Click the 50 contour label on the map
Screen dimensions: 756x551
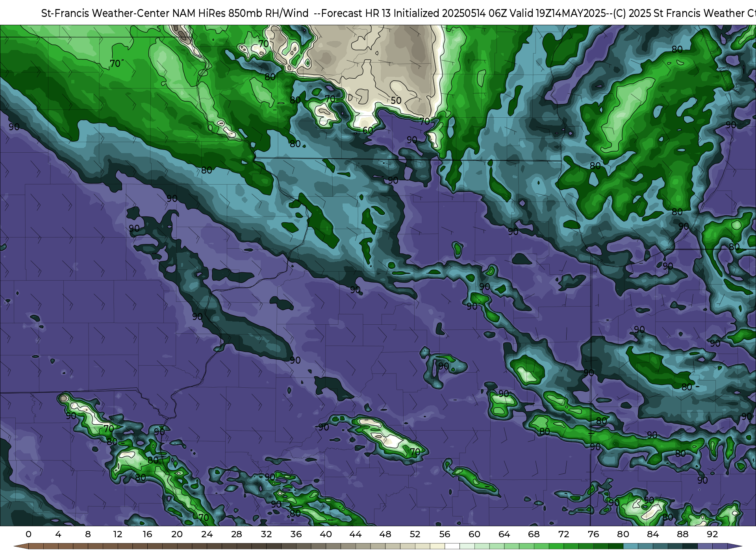tap(396, 100)
